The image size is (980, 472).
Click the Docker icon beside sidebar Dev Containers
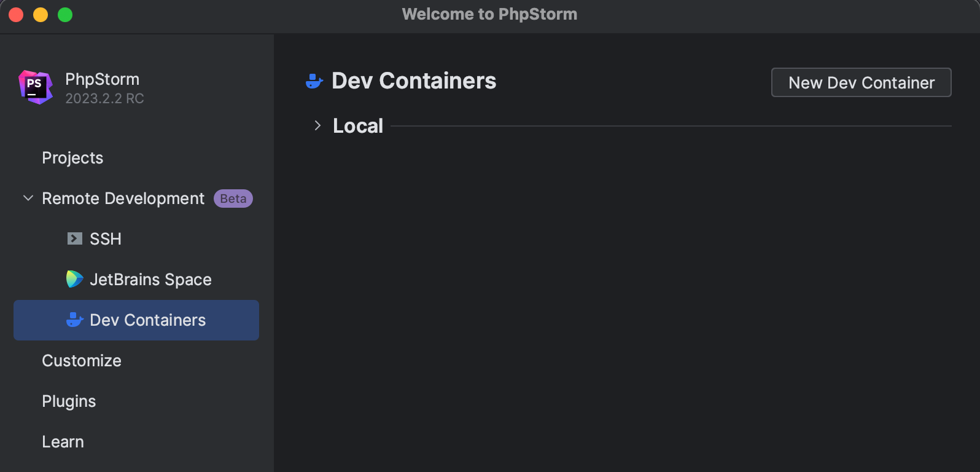(x=74, y=320)
